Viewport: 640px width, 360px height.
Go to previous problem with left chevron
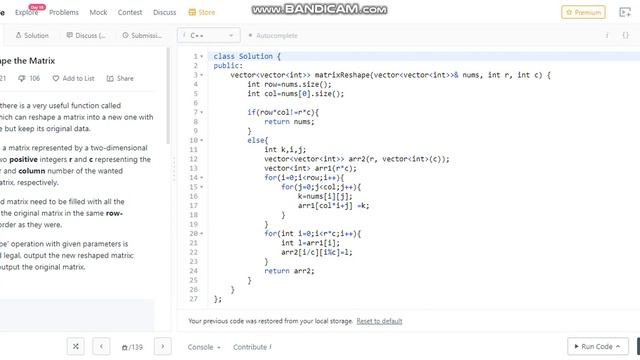click(x=101, y=347)
